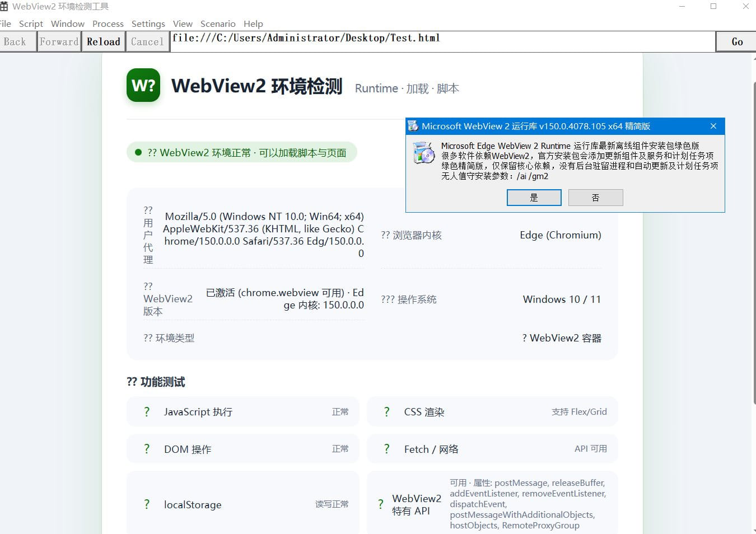Click the small dialog title bar icon
The height and width of the screenshot is (534, 756).
pos(413,126)
